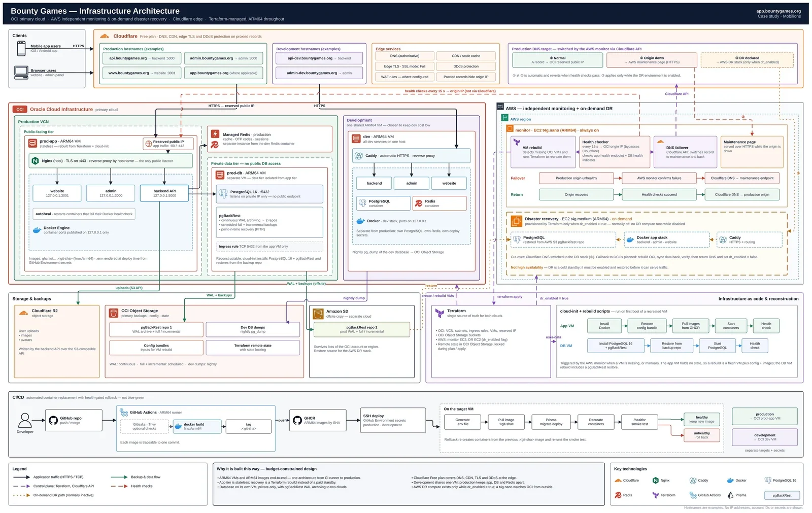Click the OCI Object Storage bucket icon
Viewport: 812px width, 513px height.
click(114, 313)
